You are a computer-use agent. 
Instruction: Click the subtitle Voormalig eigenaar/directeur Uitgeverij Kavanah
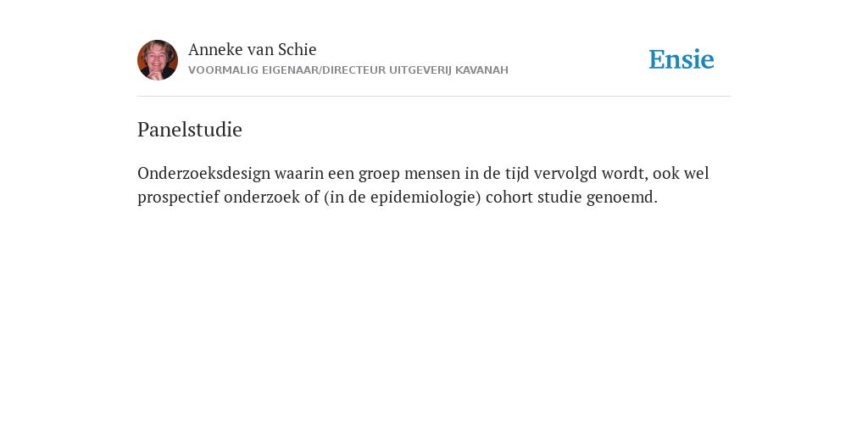tap(348, 70)
